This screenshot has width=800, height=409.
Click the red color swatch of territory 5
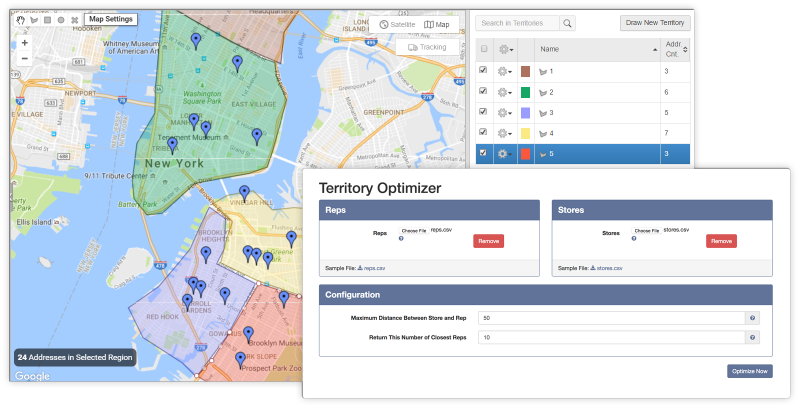[525, 154]
